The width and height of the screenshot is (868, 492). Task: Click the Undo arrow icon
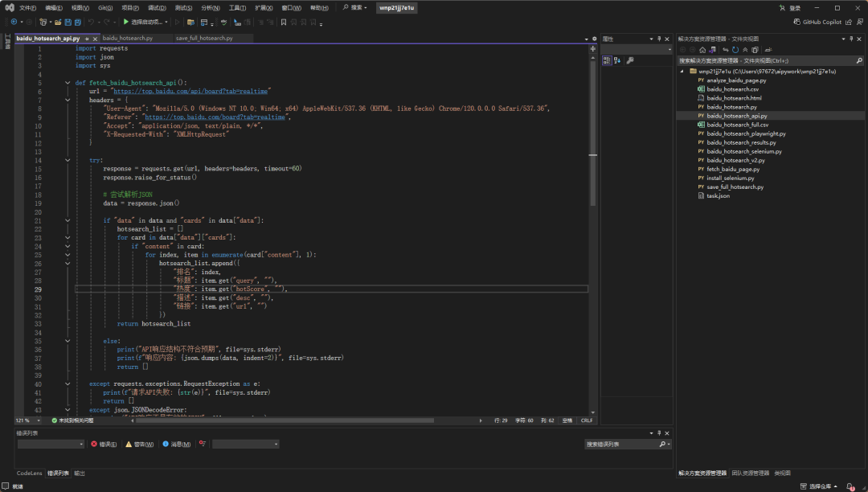(92, 23)
